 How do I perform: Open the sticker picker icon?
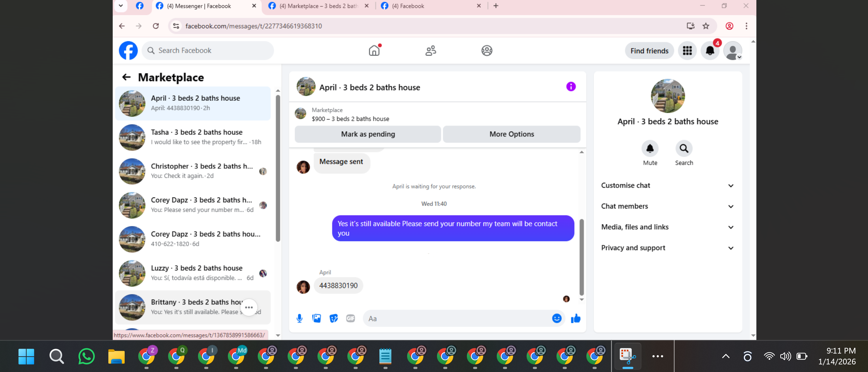click(x=334, y=319)
